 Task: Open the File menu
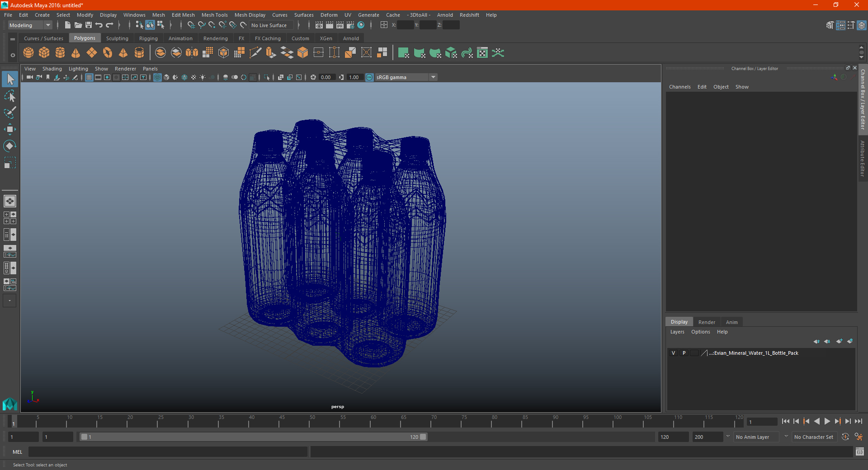8,15
